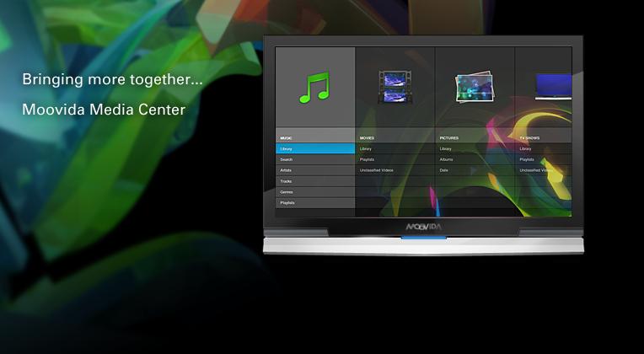Open Genres under Music

pos(315,192)
